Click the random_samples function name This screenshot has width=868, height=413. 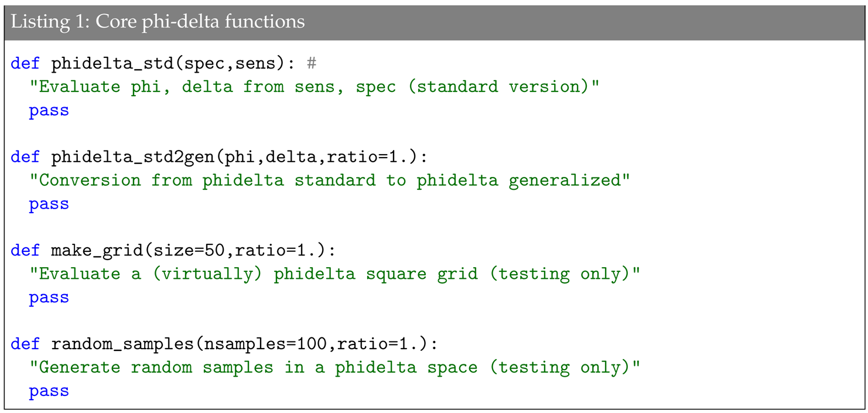121,344
